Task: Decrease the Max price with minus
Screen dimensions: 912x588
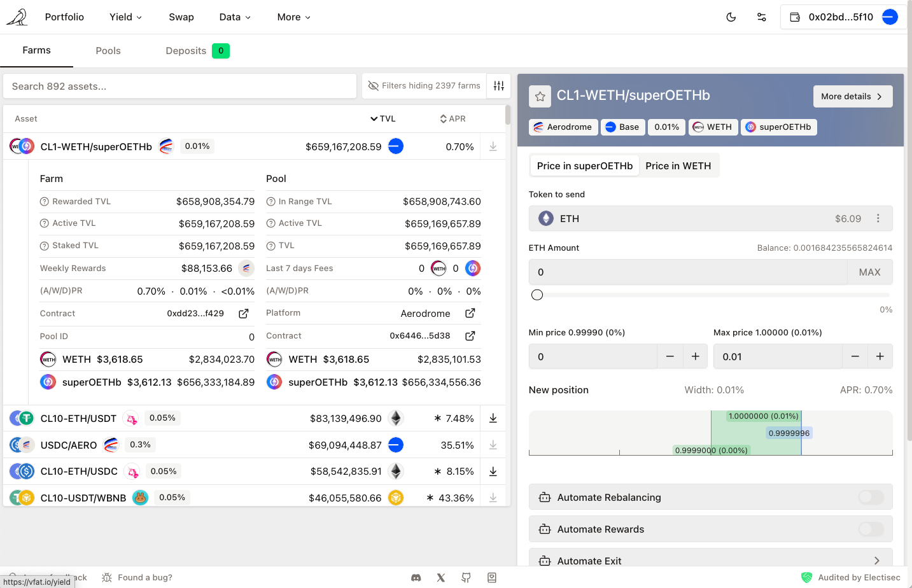Action: coord(855,356)
